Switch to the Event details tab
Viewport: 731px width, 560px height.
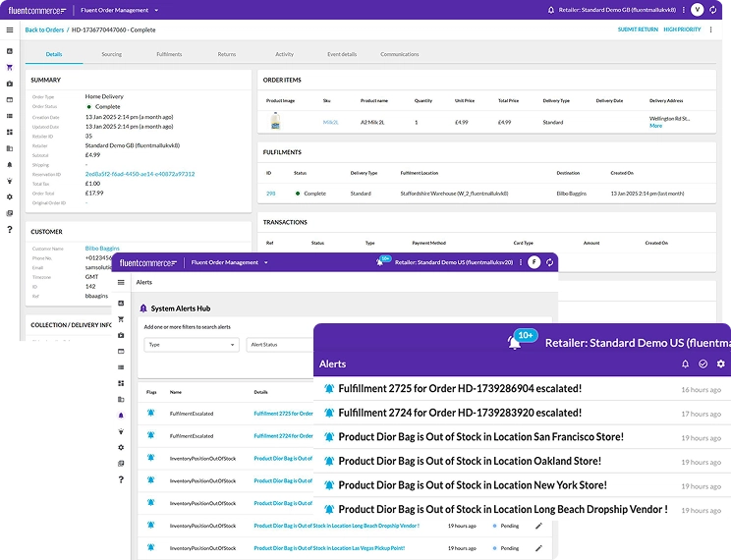(341, 54)
